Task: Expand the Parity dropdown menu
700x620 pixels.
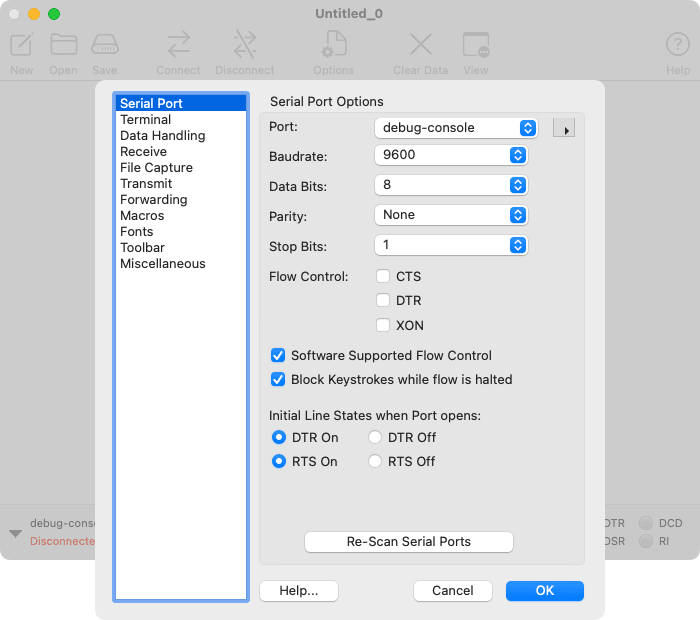Action: (450, 215)
